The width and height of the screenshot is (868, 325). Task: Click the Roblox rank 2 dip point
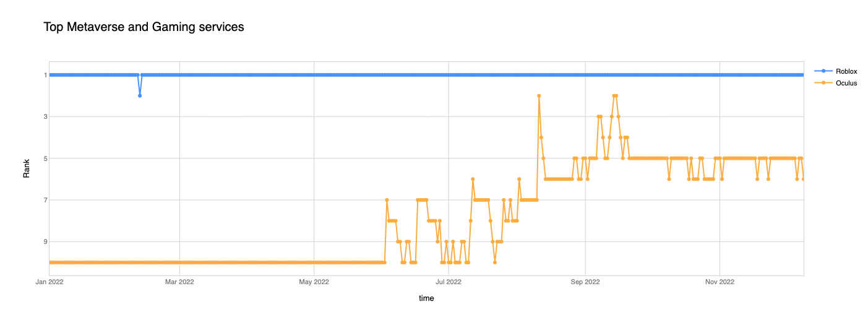coord(140,96)
